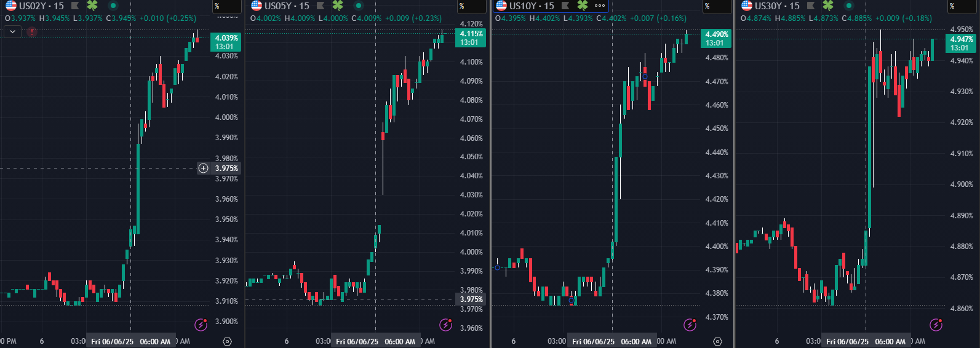This screenshot has width=980, height=348.
Task: Open the percent scale dropdown on US05Y chart
Action: click(x=472, y=6)
